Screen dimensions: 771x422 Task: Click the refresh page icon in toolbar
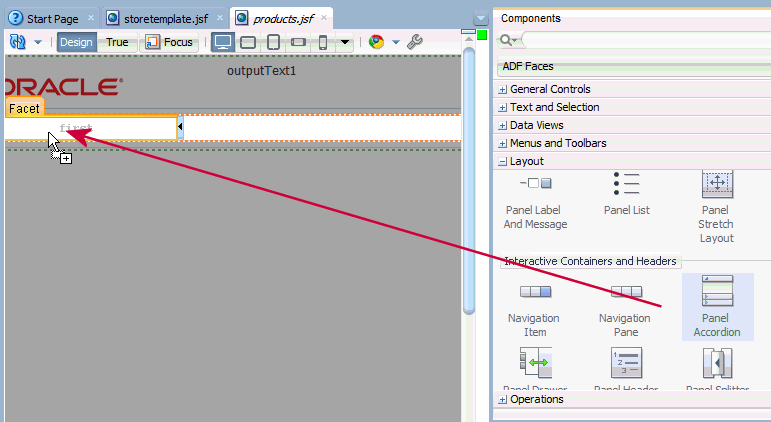point(18,42)
